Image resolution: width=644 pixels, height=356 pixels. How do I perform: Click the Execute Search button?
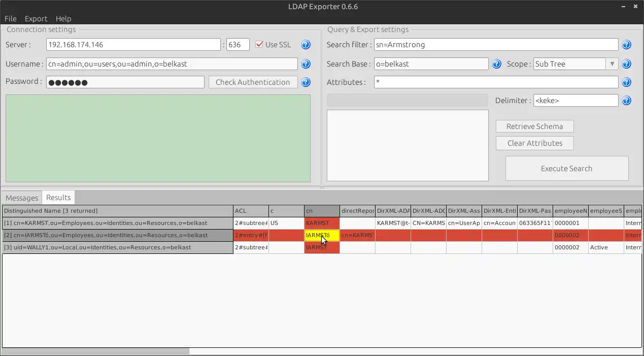pos(567,169)
